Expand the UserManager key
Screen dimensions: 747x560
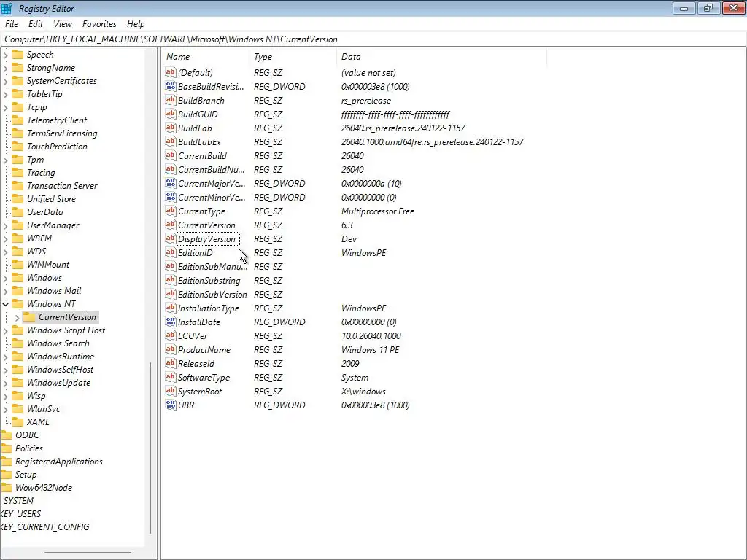pyautogui.click(x=5, y=225)
